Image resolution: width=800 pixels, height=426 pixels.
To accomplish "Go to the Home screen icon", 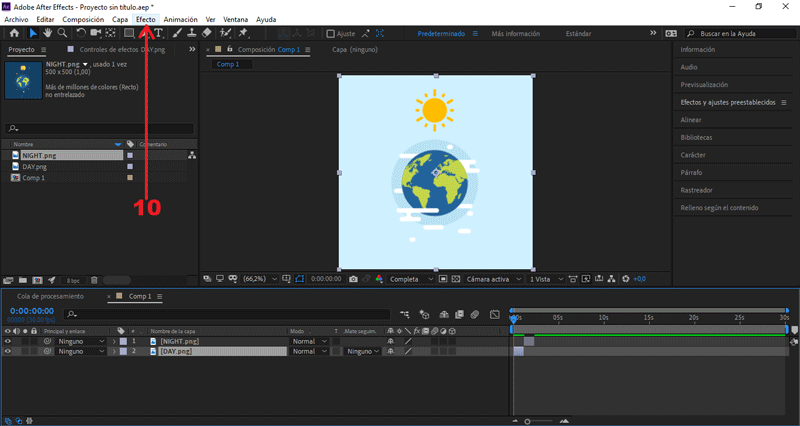I will (x=14, y=33).
